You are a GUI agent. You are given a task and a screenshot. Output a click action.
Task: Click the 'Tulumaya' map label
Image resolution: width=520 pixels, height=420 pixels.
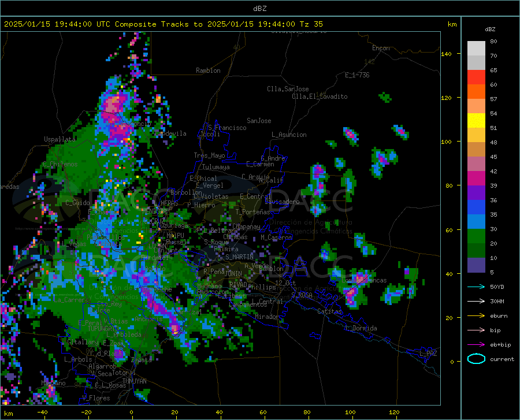click(x=216, y=167)
